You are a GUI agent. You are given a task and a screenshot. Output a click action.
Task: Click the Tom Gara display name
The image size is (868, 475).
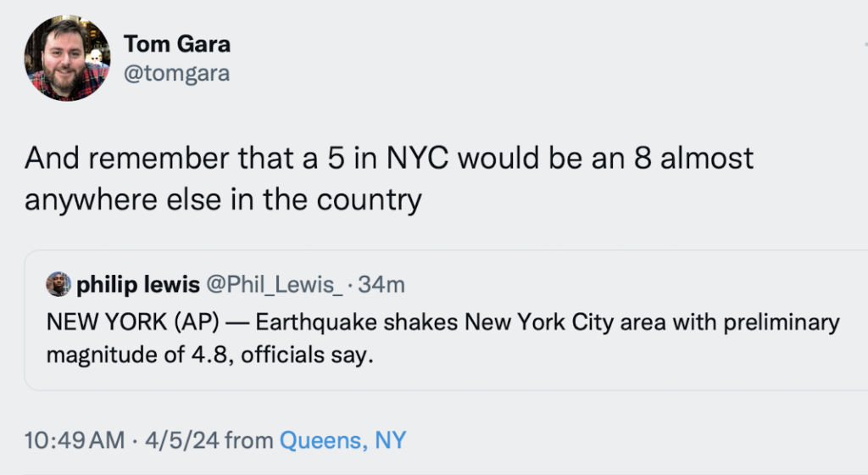click(177, 43)
